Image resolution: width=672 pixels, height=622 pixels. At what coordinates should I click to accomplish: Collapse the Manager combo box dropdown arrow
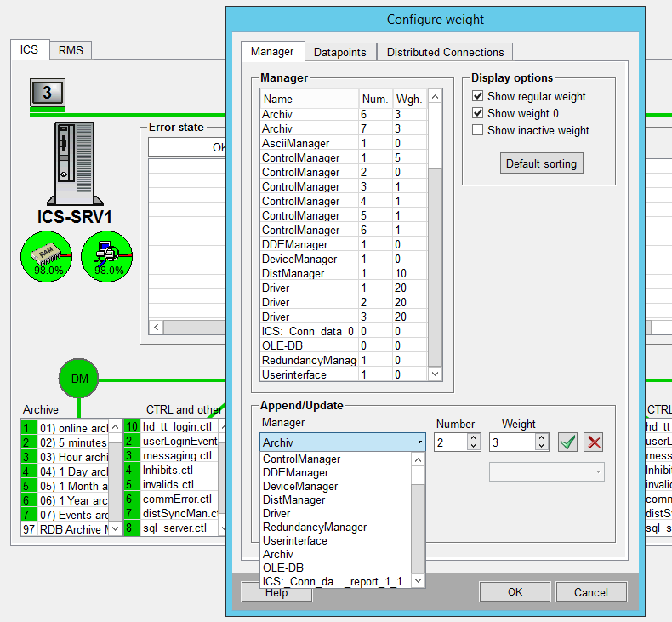point(420,442)
